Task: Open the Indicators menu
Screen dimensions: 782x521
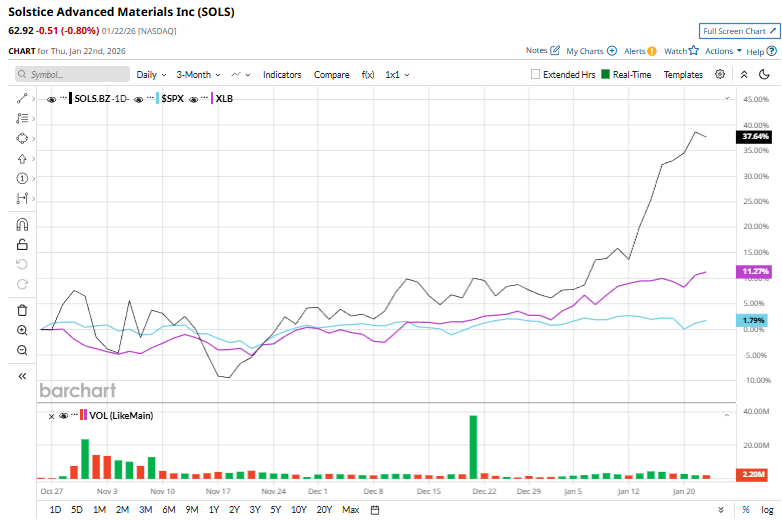Action: click(282, 74)
